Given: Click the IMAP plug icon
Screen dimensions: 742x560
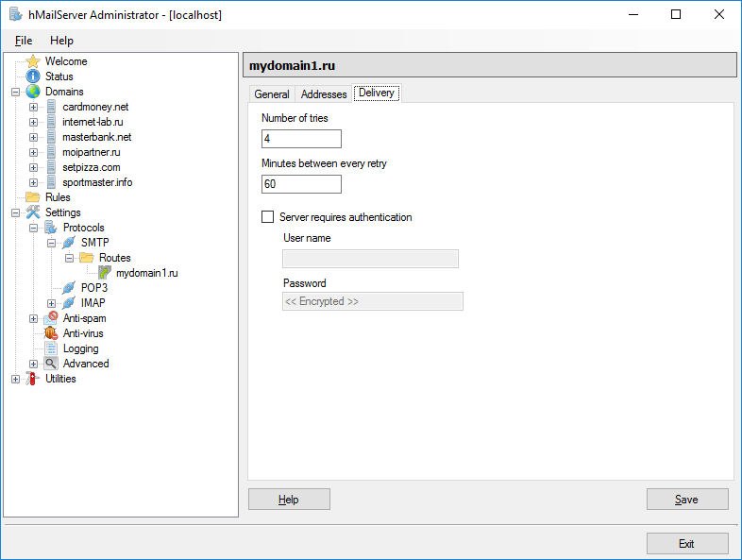Looking at the screenshot, I should [69, 302].
